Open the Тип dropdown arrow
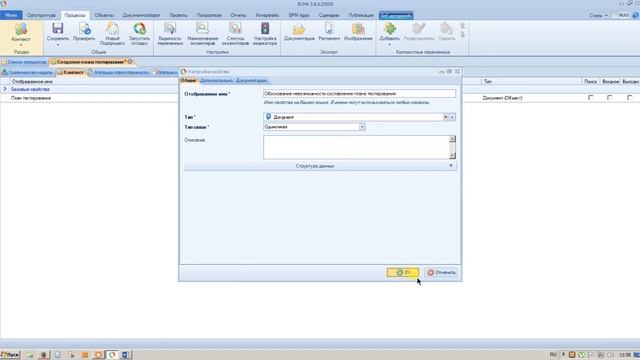 pos(452,117)
